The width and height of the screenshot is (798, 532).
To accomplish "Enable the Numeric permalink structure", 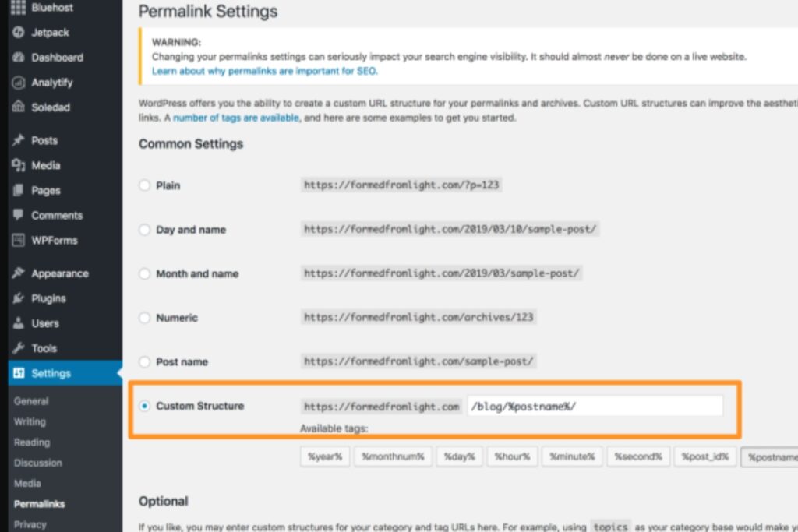I will tap(144, 318).
